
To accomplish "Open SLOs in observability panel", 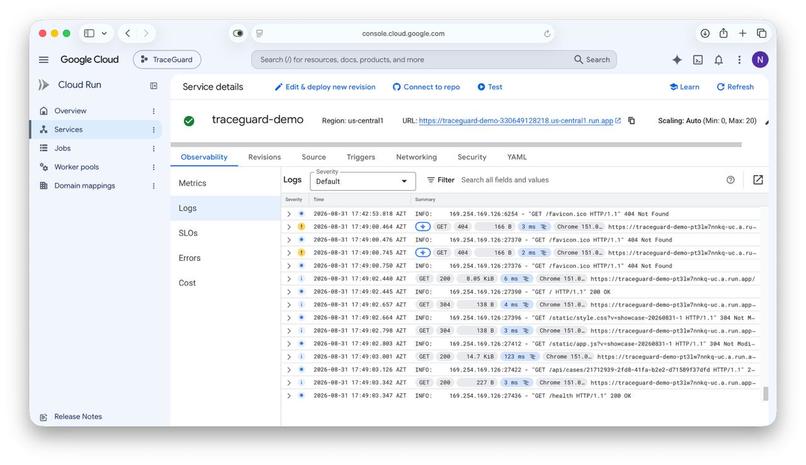I will pos(188,233).
